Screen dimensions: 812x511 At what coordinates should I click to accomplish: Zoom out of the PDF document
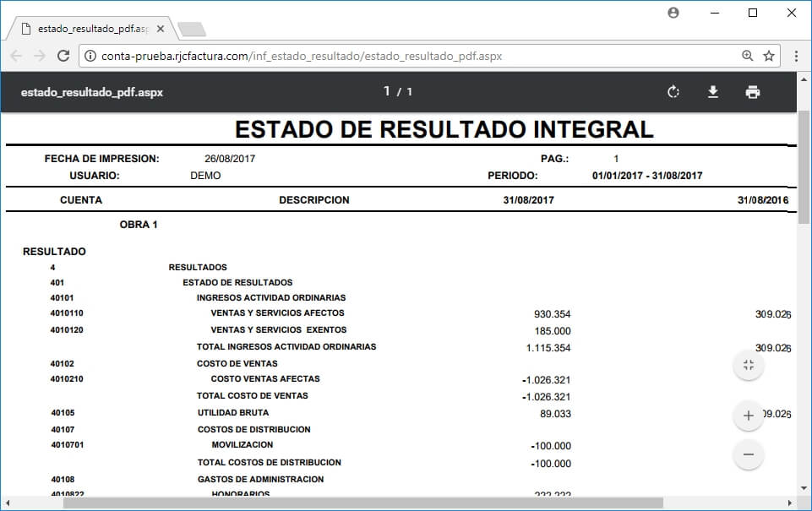click(747, 454)
